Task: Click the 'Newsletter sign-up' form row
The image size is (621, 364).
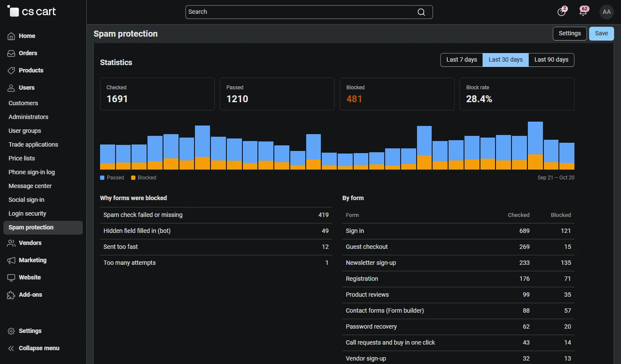Action: click(458, 263)
